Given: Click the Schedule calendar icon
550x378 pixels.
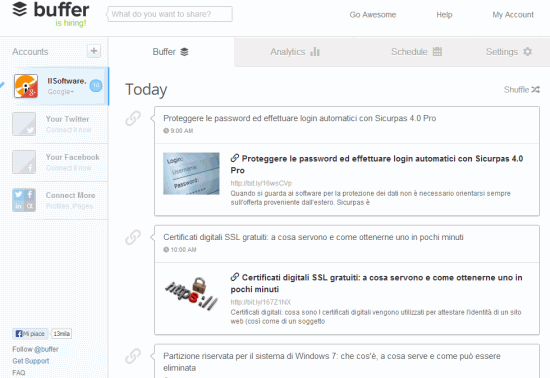Looking at the screenshot, I should point(437,52).
